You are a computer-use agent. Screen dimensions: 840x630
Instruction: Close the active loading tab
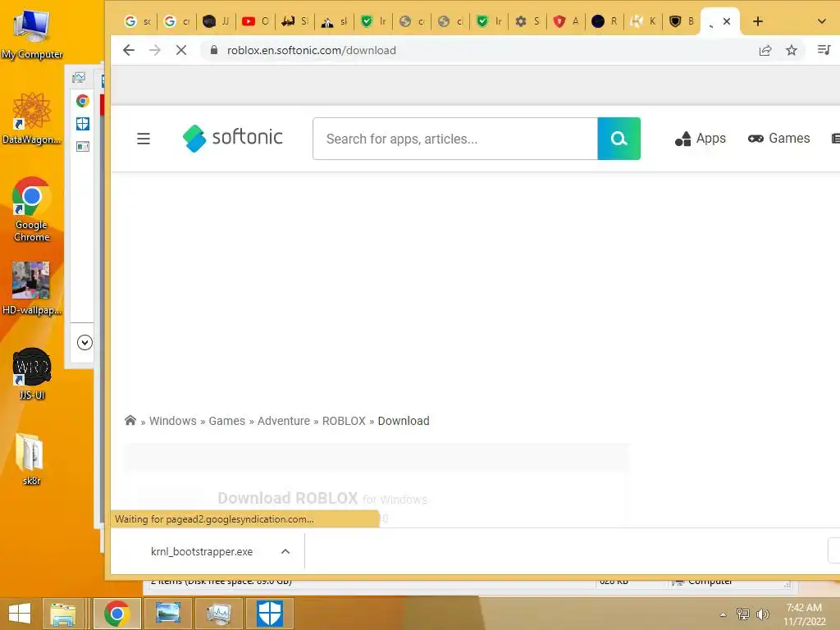[727, 21]
